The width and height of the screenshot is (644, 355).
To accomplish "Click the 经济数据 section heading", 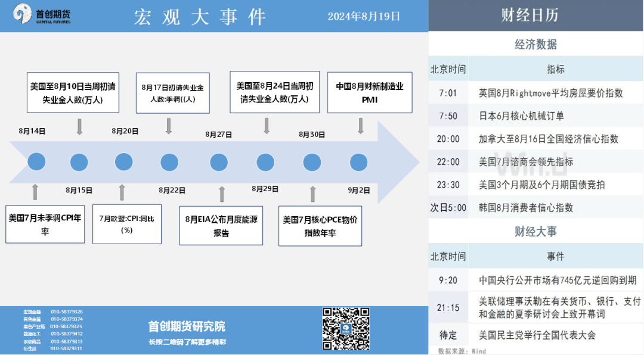I will point(536,44).
